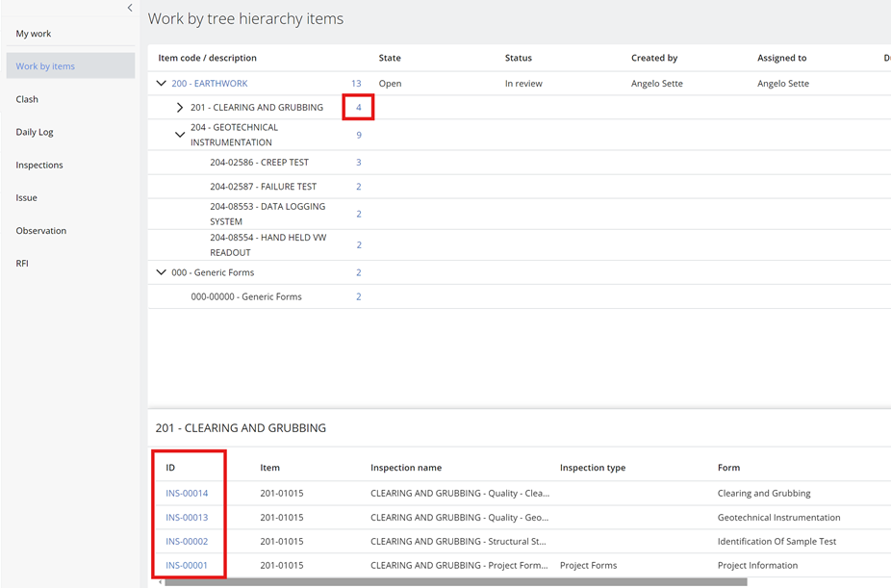Collapse the 000 - Generic Forms node
891x588 pixels.
162,271
